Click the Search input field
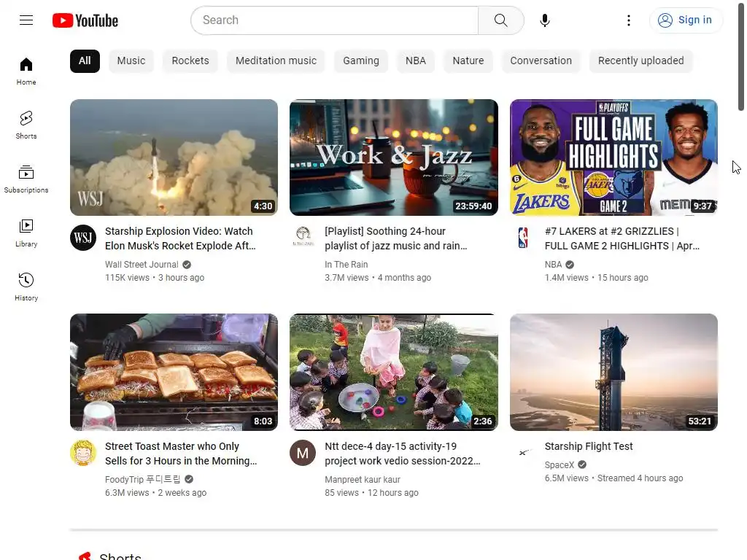The image size is (747, 560). pyautogui.click(x=335, y=20)
